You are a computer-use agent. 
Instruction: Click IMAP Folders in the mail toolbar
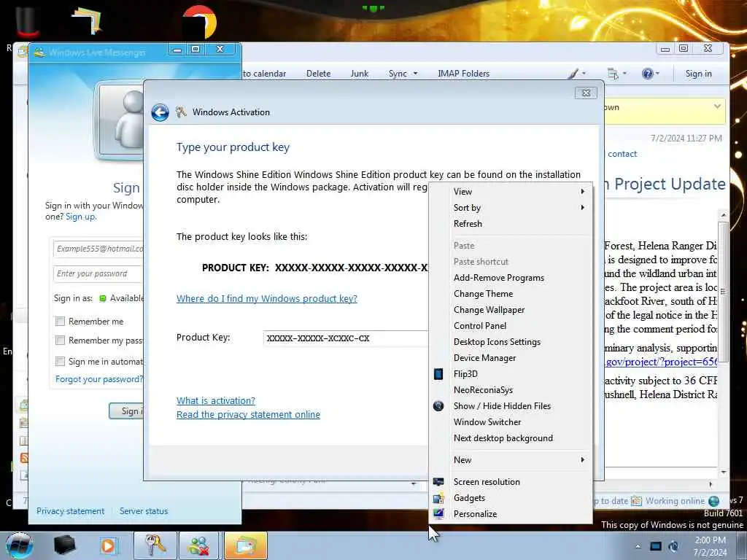click(x=463, y=74)
